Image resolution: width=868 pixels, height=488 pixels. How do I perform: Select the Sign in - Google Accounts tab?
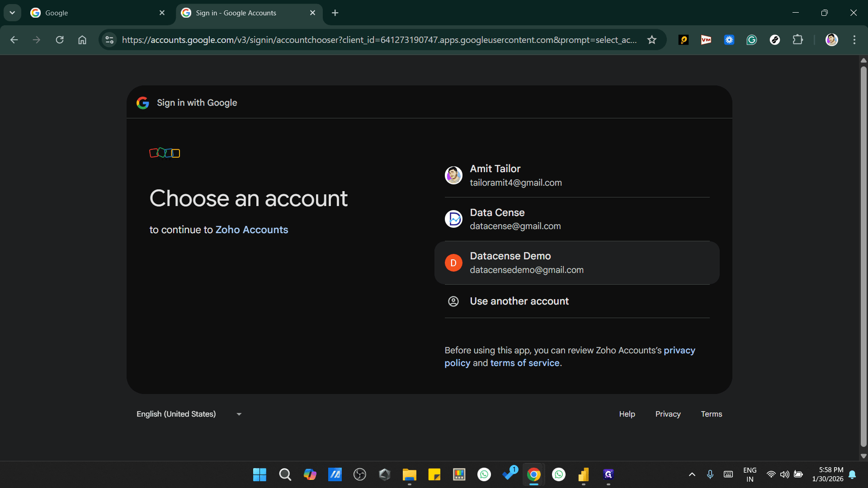[x=249, y=13]
